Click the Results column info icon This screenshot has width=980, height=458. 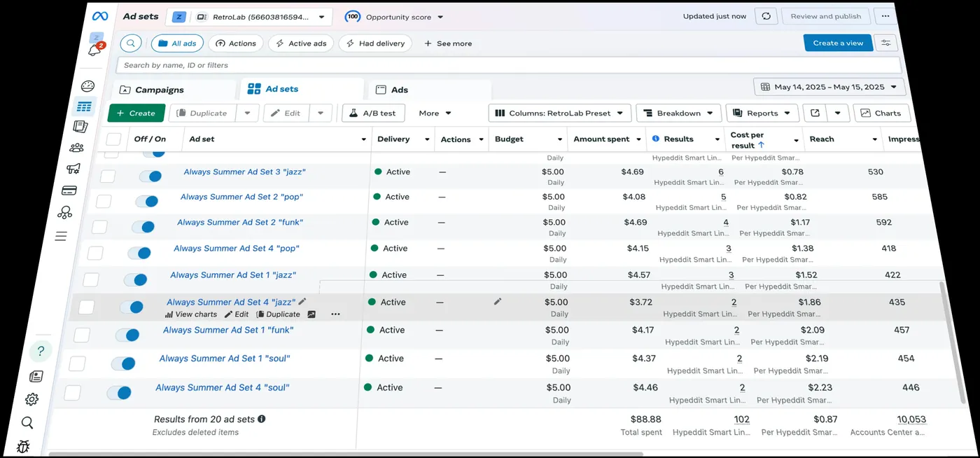tap(656, 139)
